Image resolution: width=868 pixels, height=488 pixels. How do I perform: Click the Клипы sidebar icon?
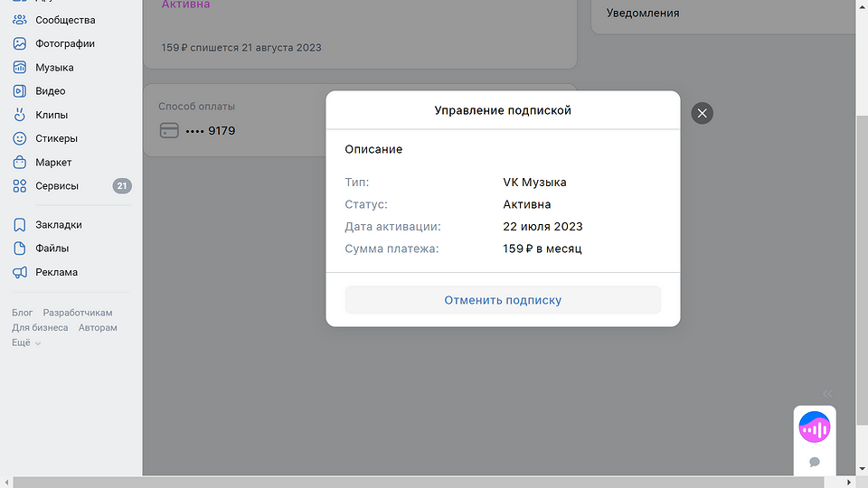(x=19, y=115)
